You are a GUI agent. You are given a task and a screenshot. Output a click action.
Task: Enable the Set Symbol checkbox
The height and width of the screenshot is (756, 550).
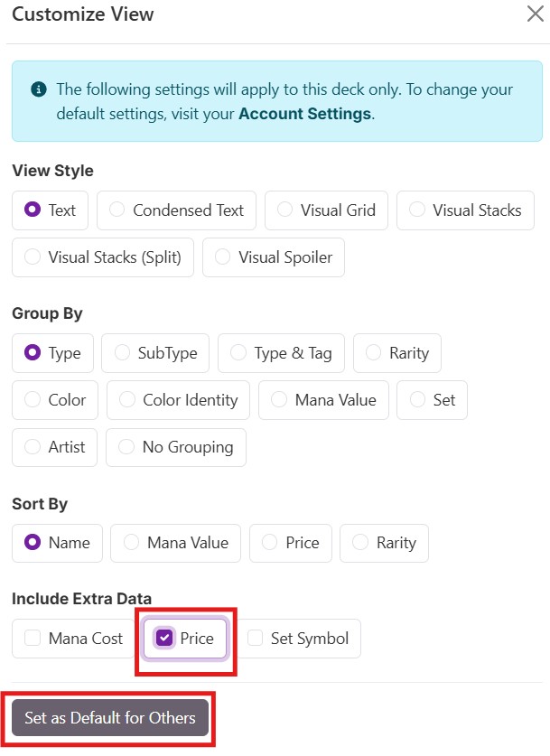pyautogui.click(x=255, y=639)
